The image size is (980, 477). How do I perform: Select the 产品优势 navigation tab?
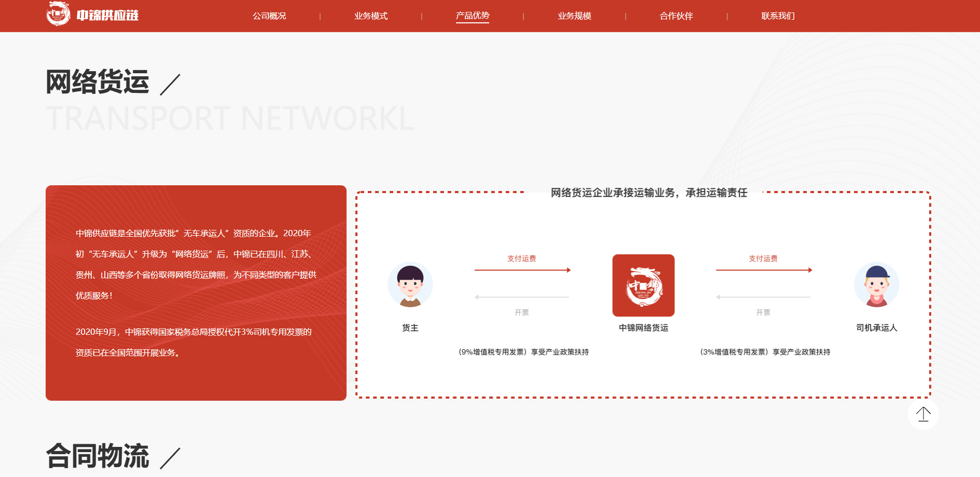pos(473,16)
